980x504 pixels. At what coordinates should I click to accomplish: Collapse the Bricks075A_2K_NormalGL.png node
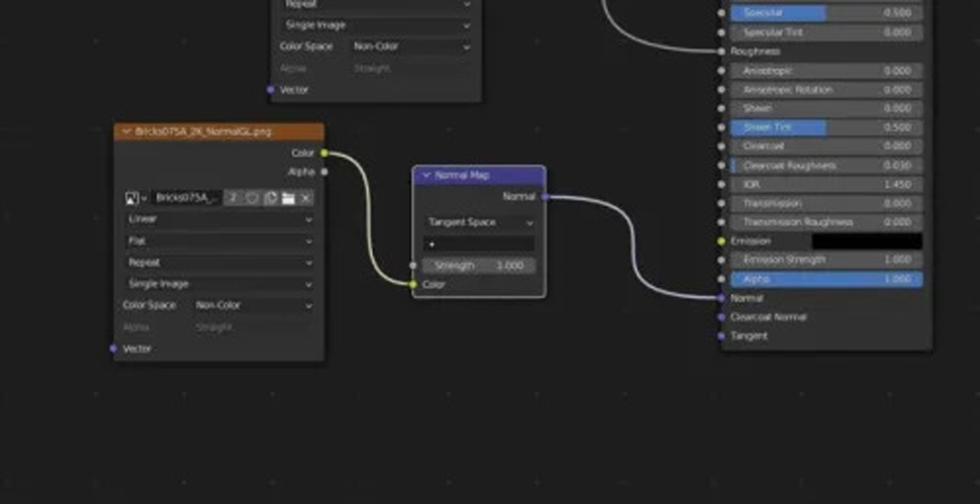point(127,132)
